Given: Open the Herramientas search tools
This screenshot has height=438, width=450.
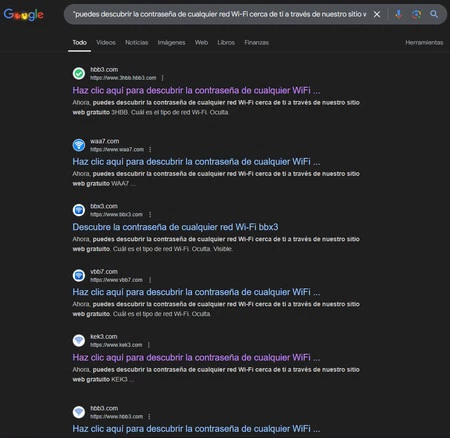Looking at the screenshot, I should click(x=424, y=42).
